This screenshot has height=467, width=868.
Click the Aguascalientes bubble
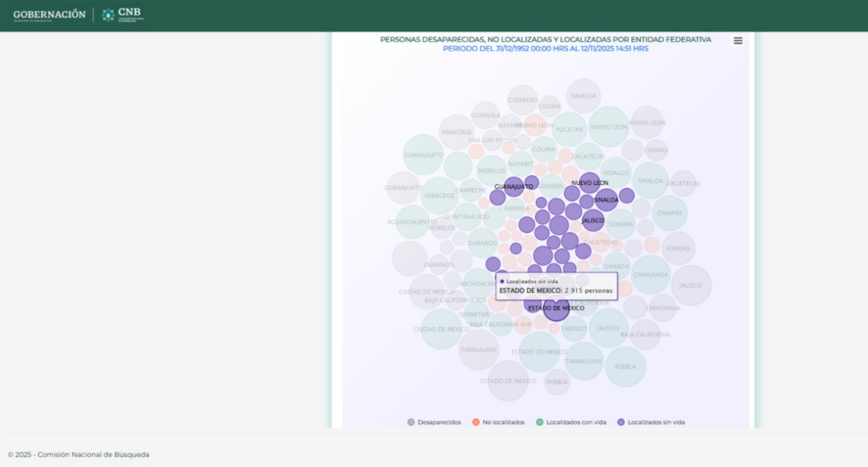[x=412, y=222]
